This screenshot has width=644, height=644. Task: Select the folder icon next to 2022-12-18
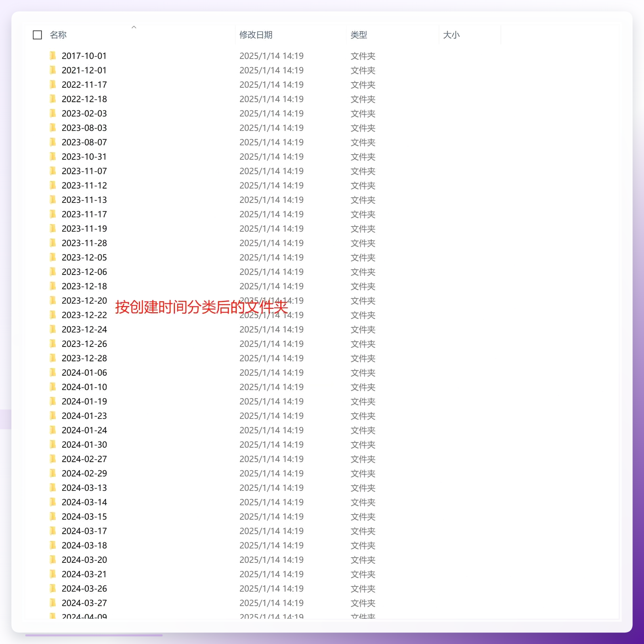(x=53, y=99)
